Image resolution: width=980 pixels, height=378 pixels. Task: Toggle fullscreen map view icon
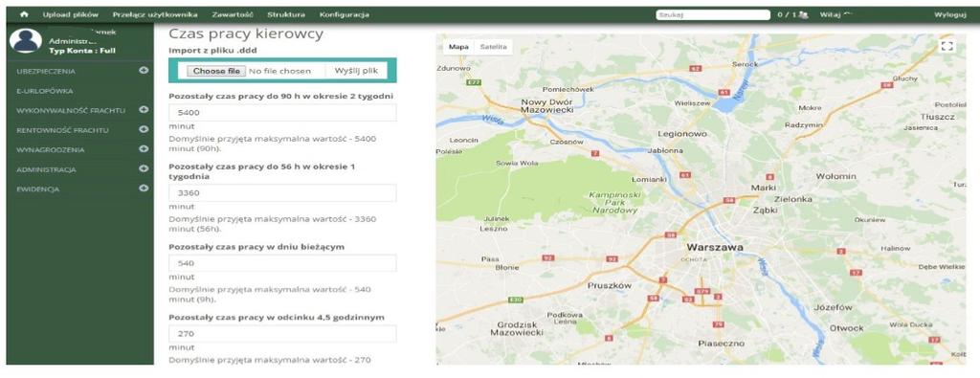tap(947, 46)
